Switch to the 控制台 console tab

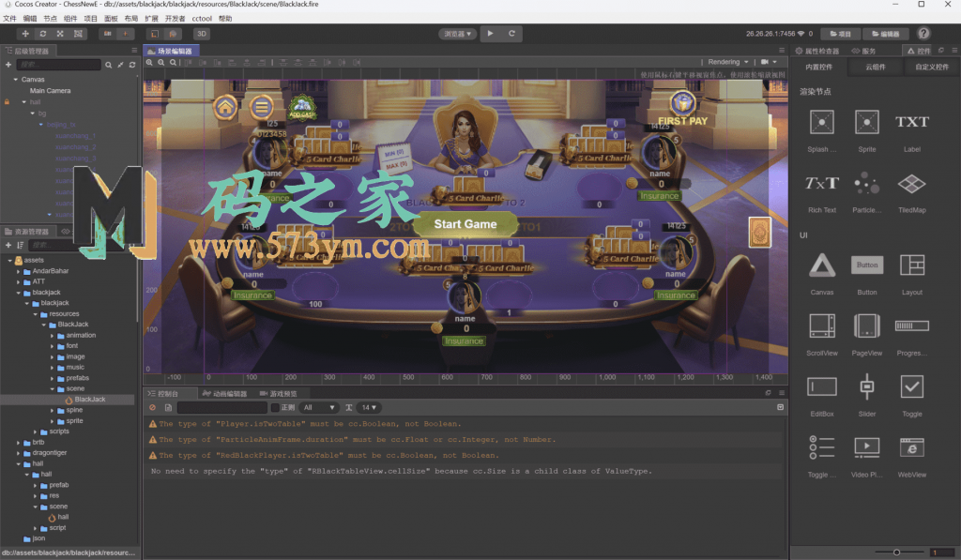coord(163,394)
